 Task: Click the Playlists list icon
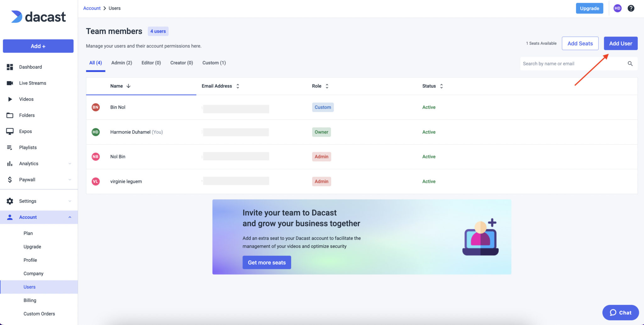(x=10, y=147)
